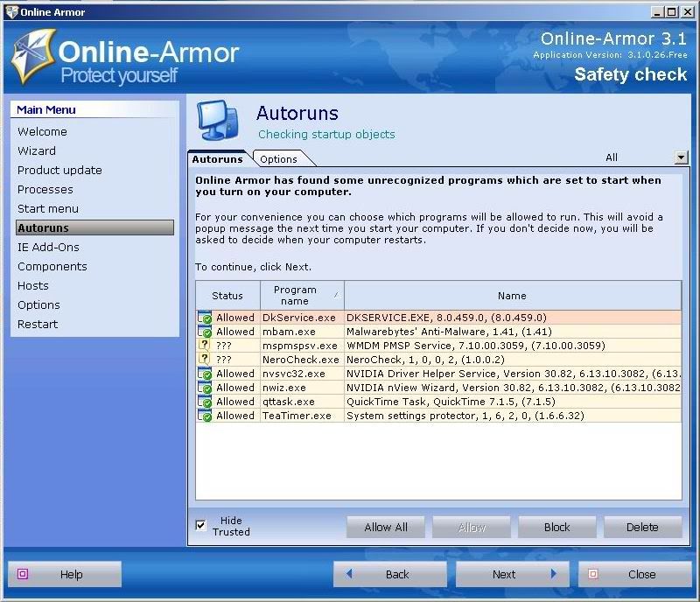Click the NVIDIA Driver Helper Service description
The width and height of the screenshot is (700, 602).
[x=514, y=374]
